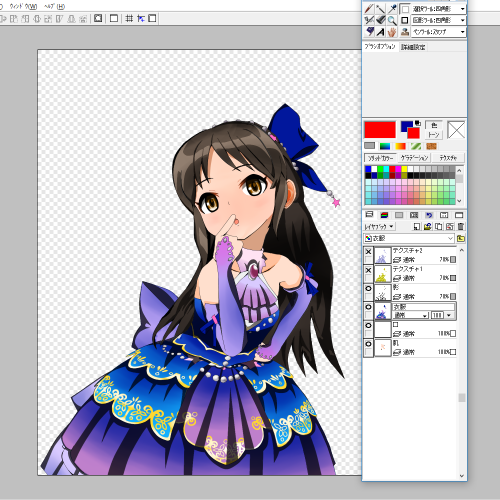Click the 衣服 layer thumbnail
Viewport: 500px width, 500px height.
pos(383,311)
